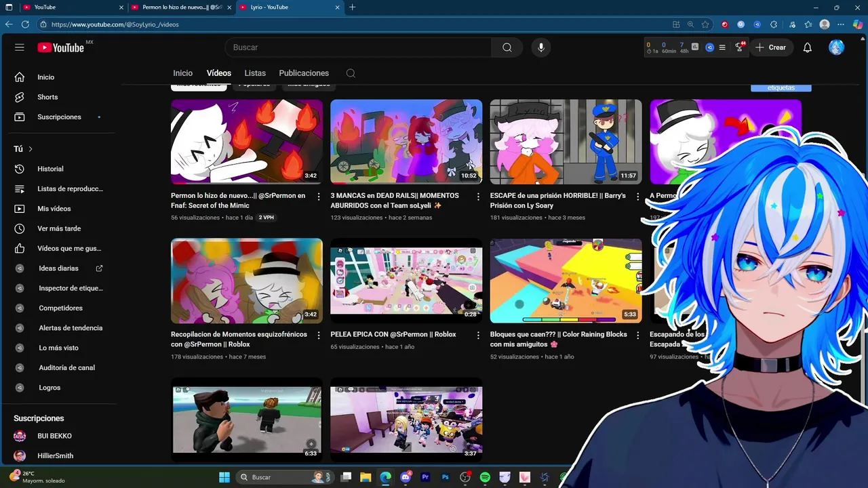Open File Explorer from the taskbar

366,477
